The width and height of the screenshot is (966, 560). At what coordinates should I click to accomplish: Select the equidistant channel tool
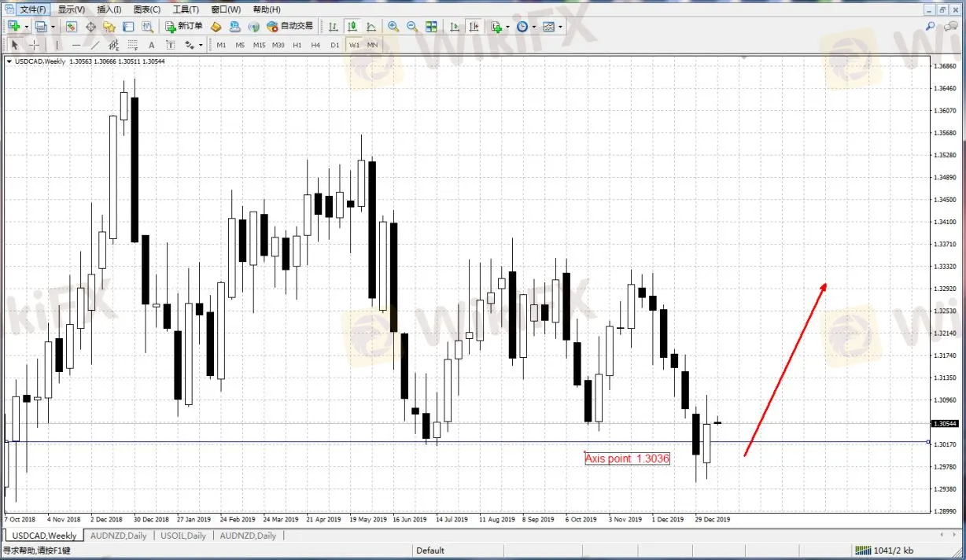click(x=113, y=45)
